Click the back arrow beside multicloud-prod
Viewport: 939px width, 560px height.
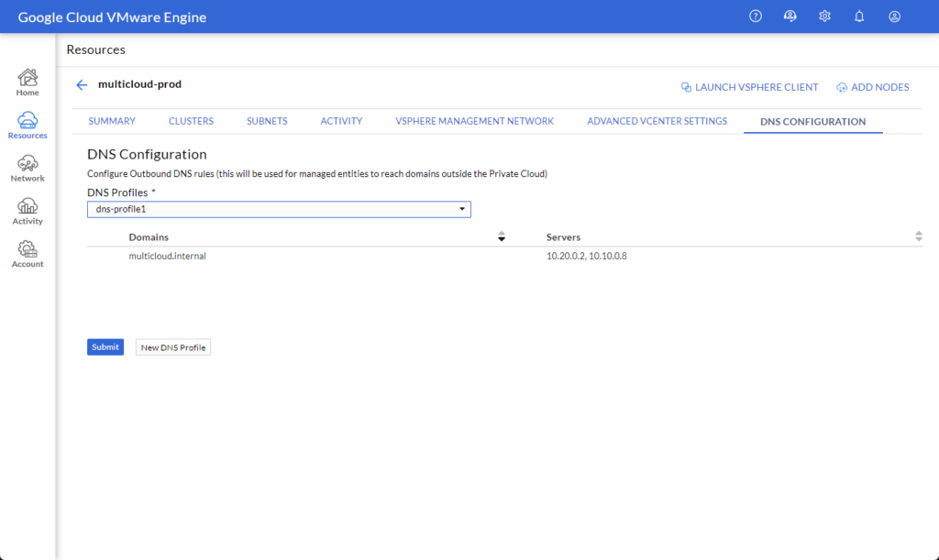coord(82,85)
